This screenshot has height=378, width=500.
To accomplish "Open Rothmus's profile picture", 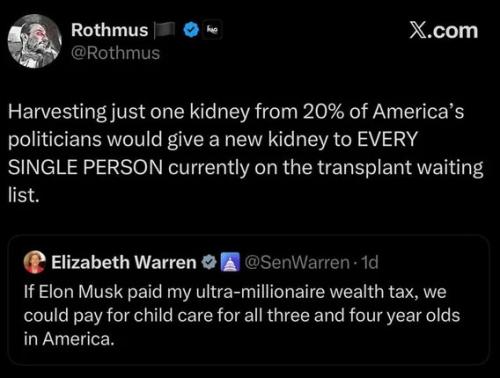I will [x=35, y=41].
